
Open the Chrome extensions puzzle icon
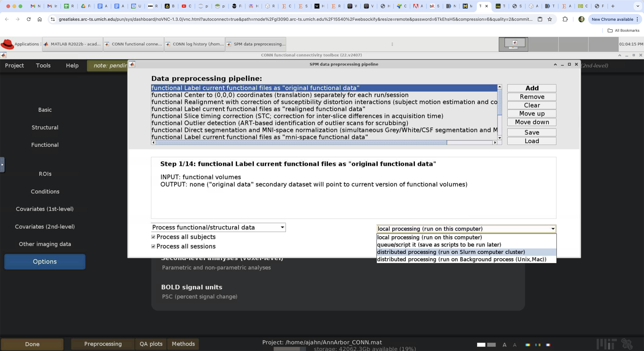pos(565,19)
